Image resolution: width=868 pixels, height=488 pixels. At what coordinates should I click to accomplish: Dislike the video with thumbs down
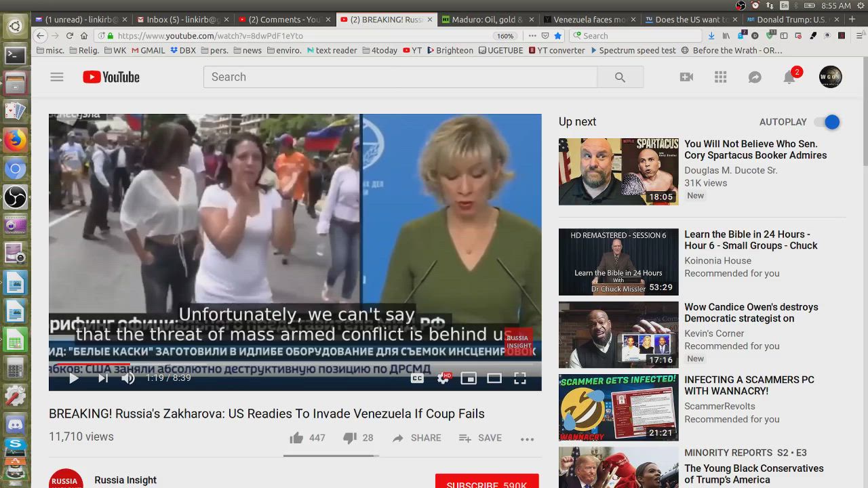click(x=350, y=438)
